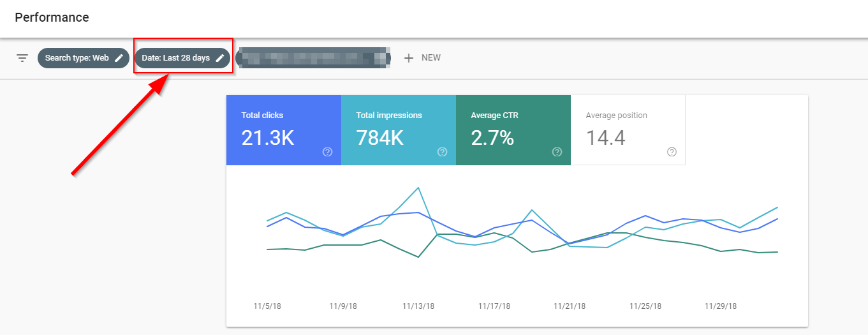Open help icon on Total impressions card
Image resolution: width=868 pixels, height=335 pixels.
tap(442, 152)
